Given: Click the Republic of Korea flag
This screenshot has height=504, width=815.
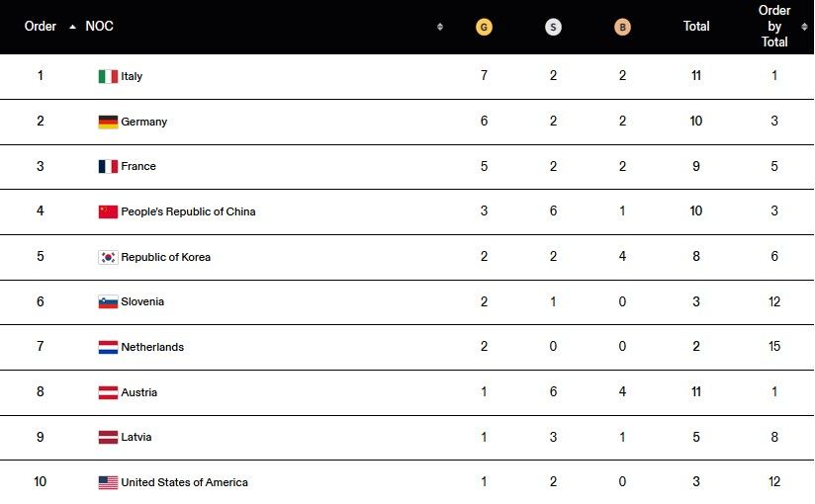Looking at the screenshot, I should 108,257.
